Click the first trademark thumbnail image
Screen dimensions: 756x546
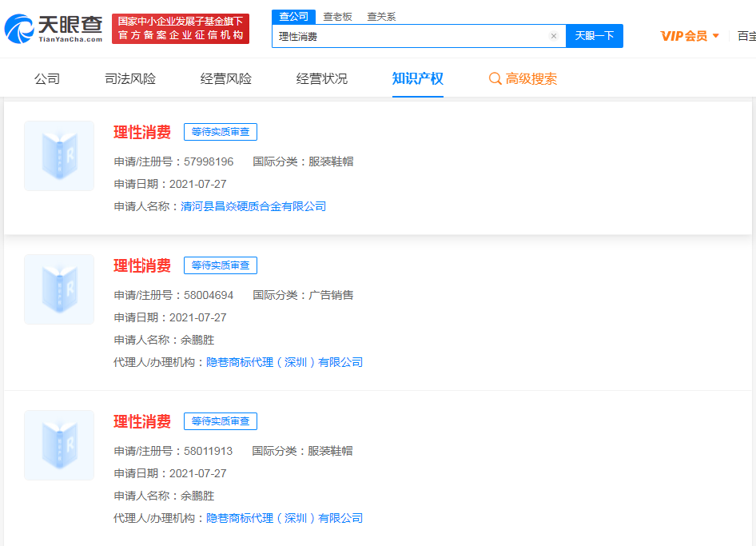click(x=59, y=156)
